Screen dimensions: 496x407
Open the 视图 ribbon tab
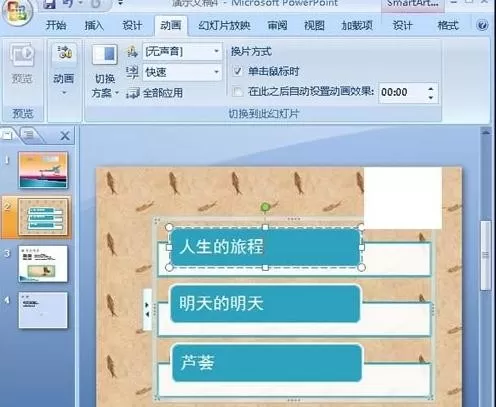pos(314,25)
